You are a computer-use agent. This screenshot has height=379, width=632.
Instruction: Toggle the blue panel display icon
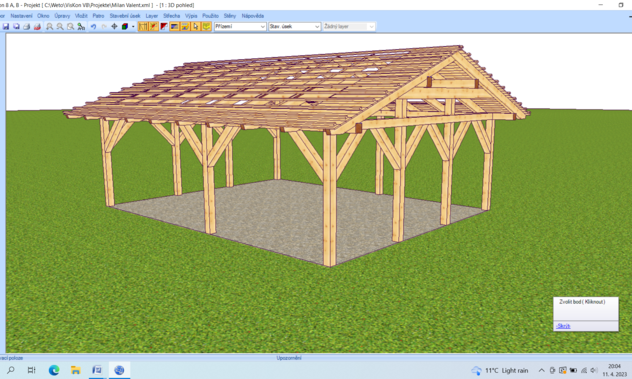pos(174,27)
